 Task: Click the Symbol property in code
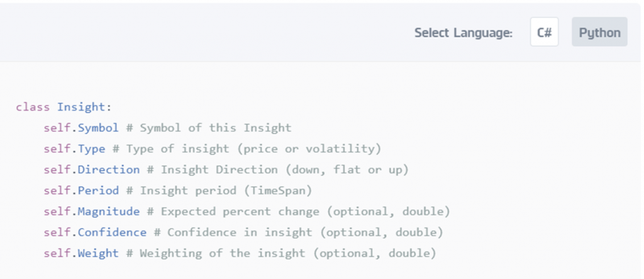coord(98,128)
